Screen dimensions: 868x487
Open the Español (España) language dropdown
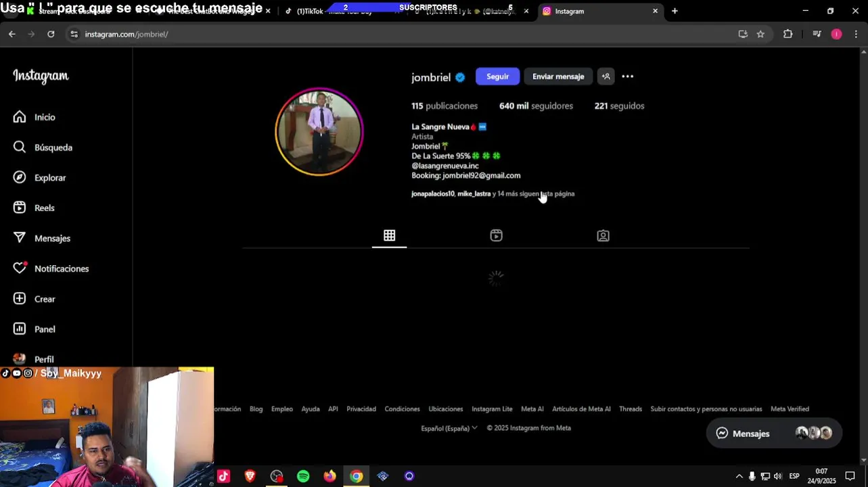tap(449, 428)
